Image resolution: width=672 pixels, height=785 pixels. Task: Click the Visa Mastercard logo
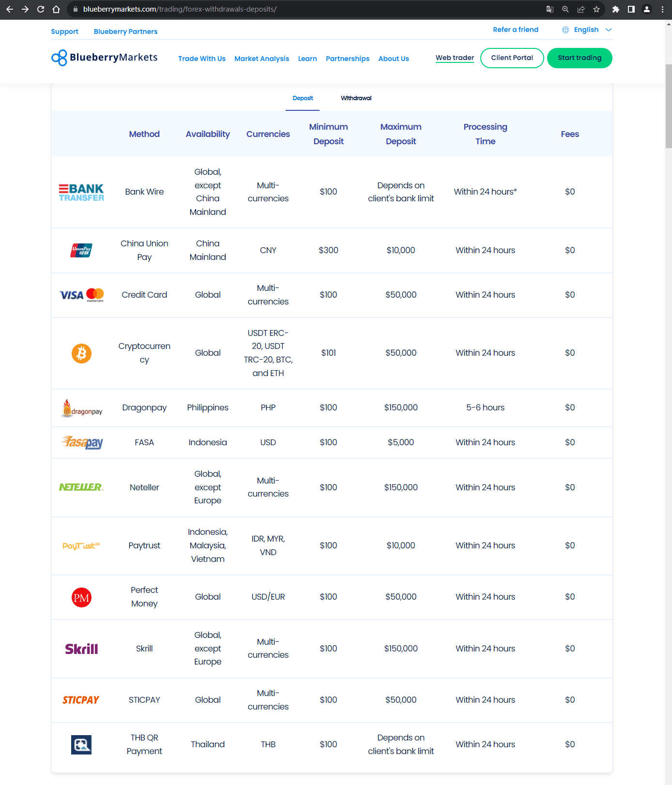click(81, 295)
